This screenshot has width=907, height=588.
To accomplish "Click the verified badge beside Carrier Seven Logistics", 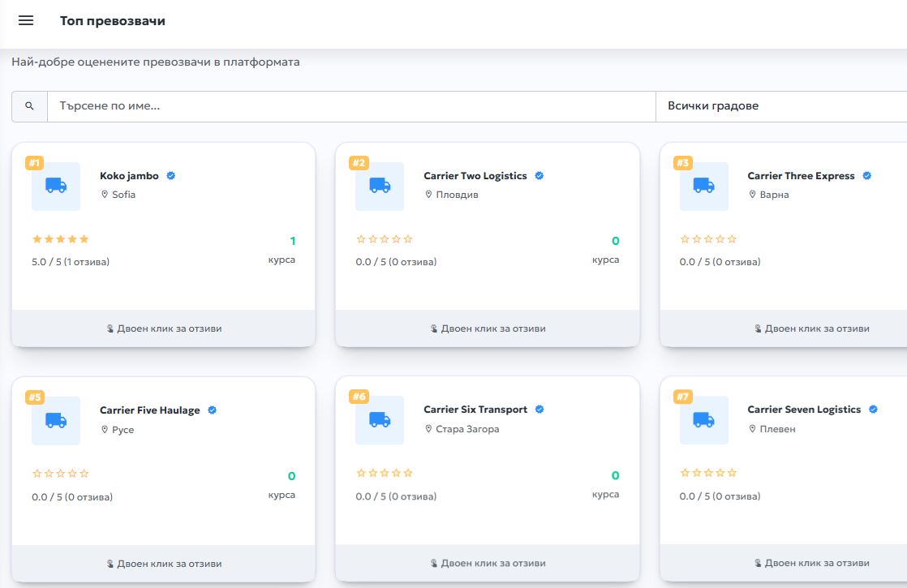I will click(x=874, y=410).
